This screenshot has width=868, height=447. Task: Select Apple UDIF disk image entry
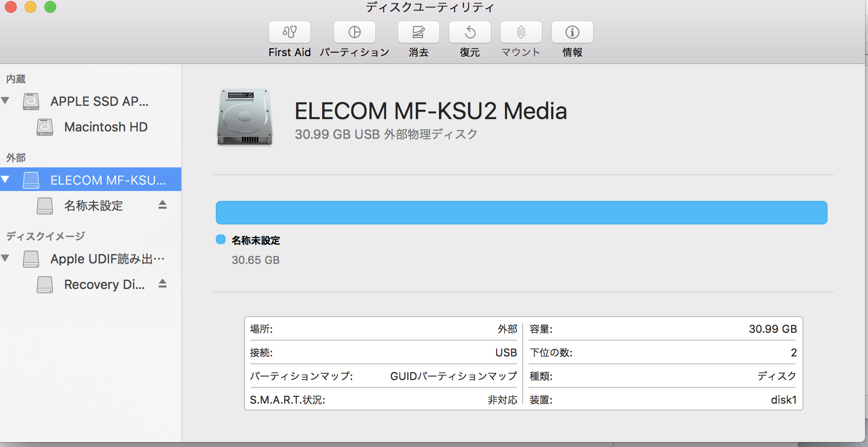click(x=107, y=259)
